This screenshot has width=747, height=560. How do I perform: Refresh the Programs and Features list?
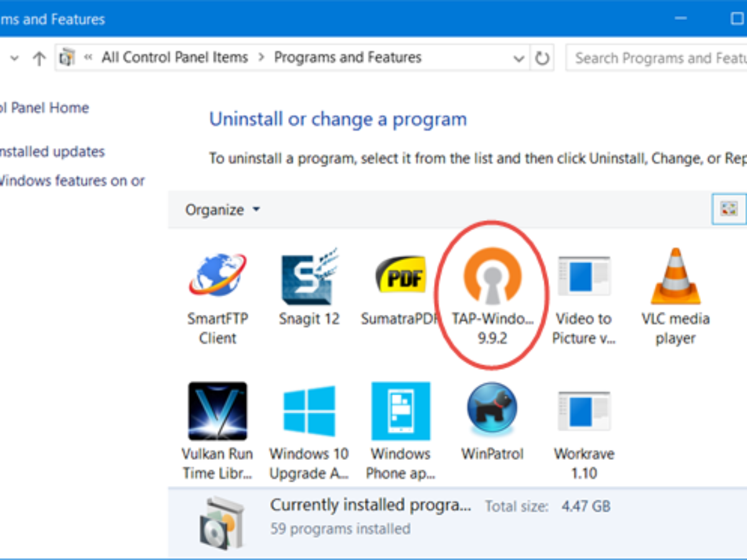(542, 58)
